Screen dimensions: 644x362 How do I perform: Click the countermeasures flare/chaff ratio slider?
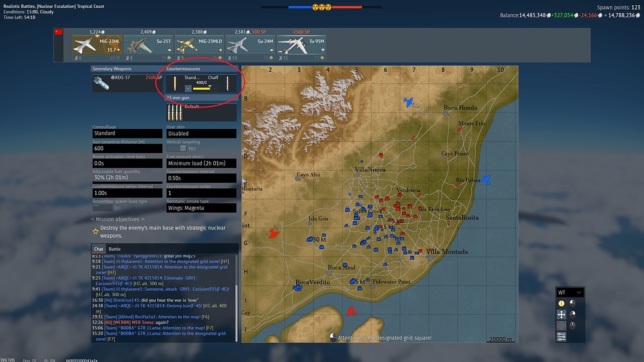[202, 88]
